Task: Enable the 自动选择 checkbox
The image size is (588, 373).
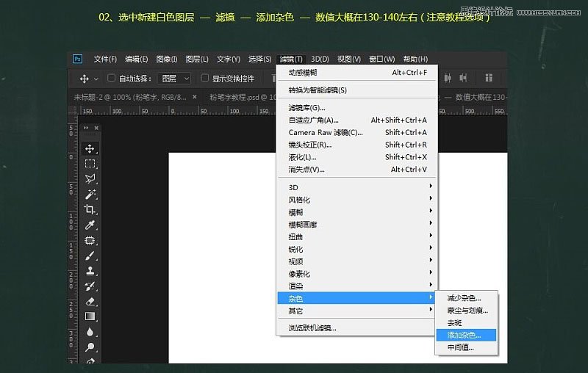Action: click(112, 79)
